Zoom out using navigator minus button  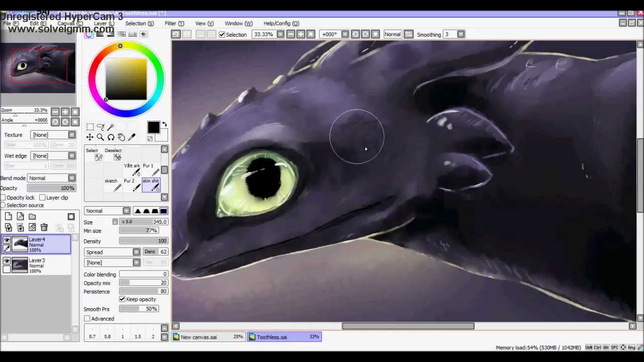pyautogui.click(x=55, y=112)
